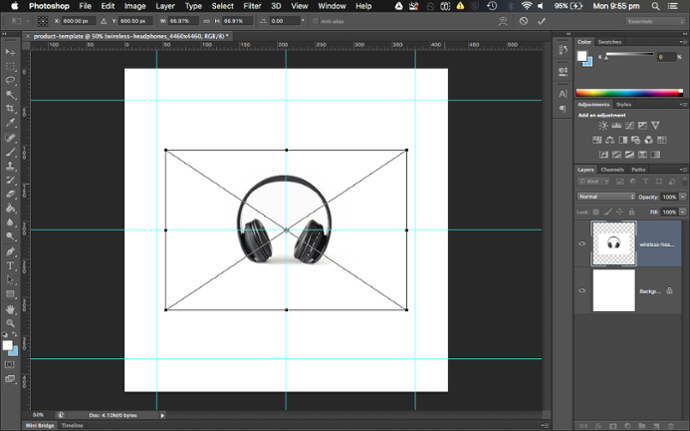Switch to the Styles tab
This screenshot has height=431, width=690.
click(x=624, y=104)
